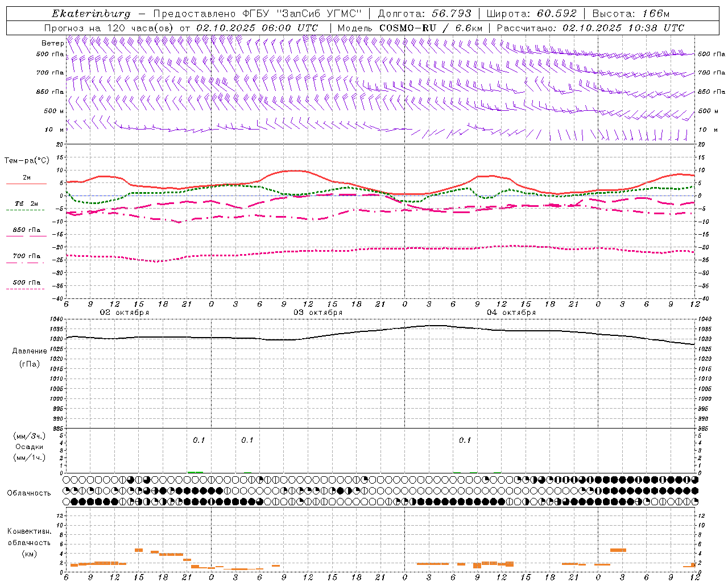
Task: Select the 'Модель COSMO-RU / 6.6км' label
Action: (x=410, y=28)
